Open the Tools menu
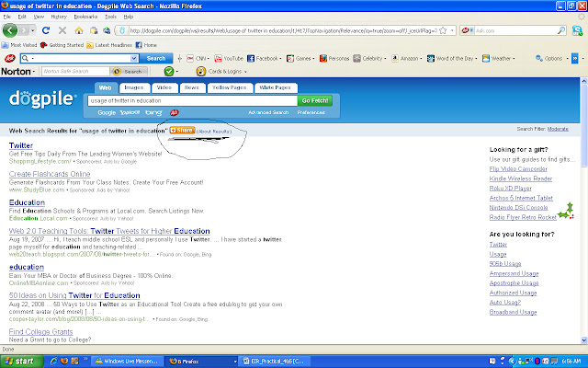This screenshot has width=588, height=368. (x=110, y=17)
